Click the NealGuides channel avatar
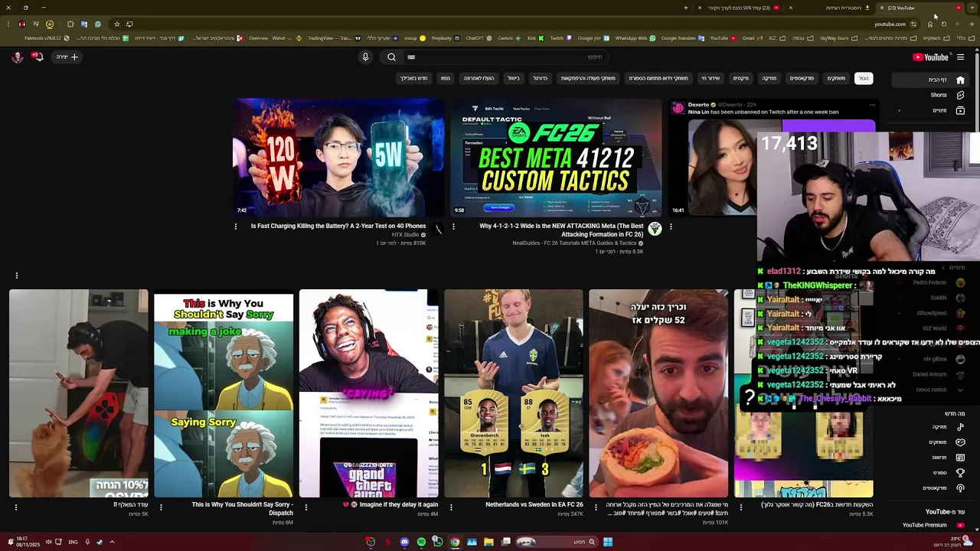980x551 pixels. click(x=655, y=229)
